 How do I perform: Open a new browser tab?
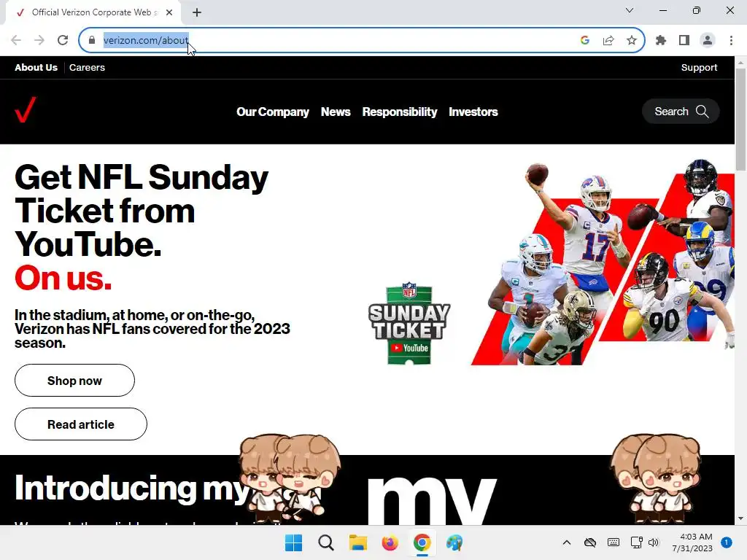pyautogui.click(x=197, y=12)
